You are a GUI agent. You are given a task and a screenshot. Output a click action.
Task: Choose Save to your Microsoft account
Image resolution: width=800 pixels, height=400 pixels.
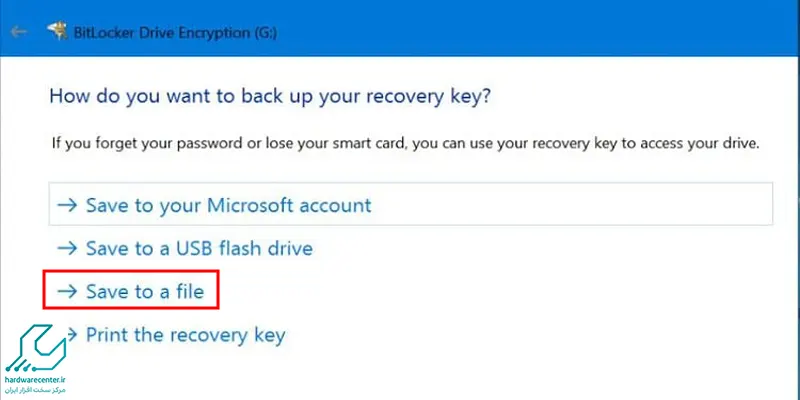[411, 204]
